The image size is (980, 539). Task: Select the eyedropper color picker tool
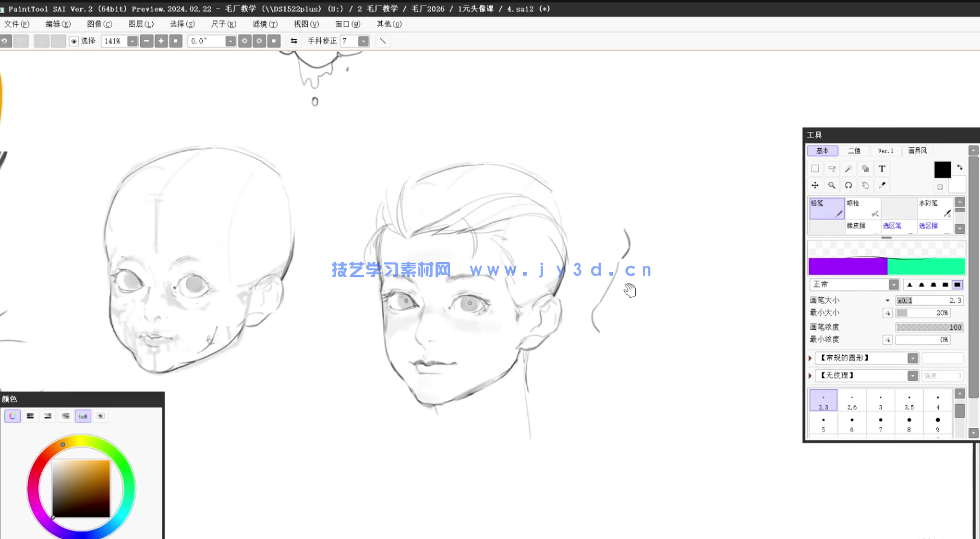(x=882, y=185)
